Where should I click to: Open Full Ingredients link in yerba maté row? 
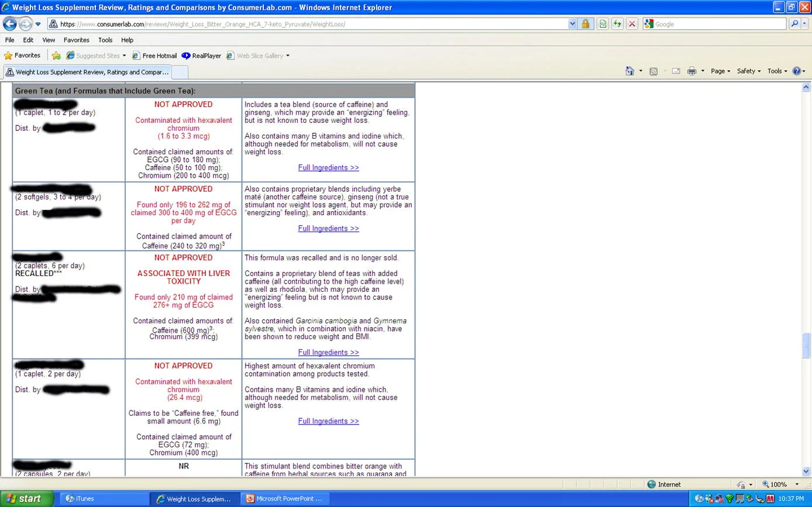328,228
